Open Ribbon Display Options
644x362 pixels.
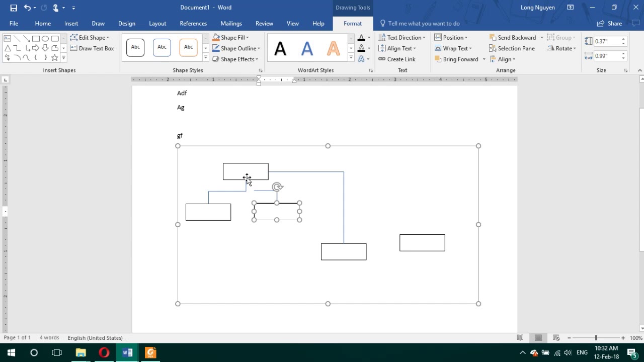571,8
